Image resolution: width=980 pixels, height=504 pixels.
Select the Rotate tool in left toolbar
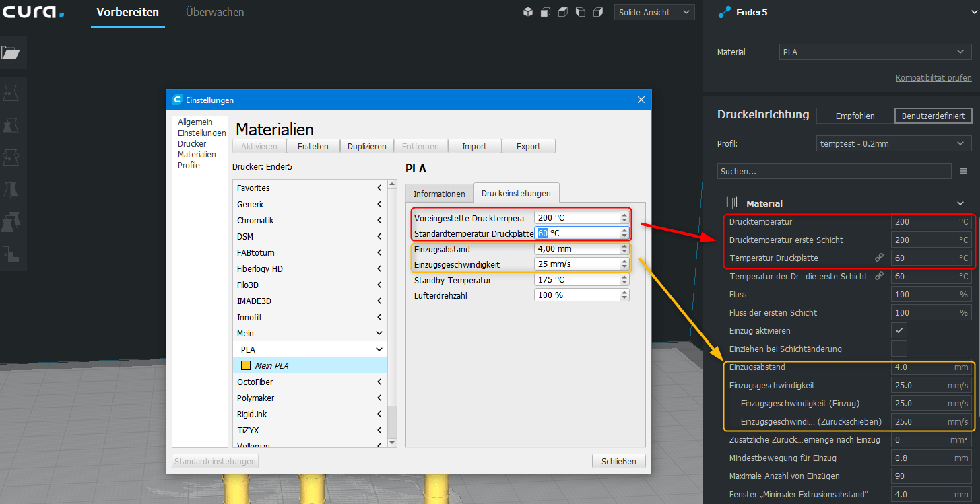click(11, 157)
